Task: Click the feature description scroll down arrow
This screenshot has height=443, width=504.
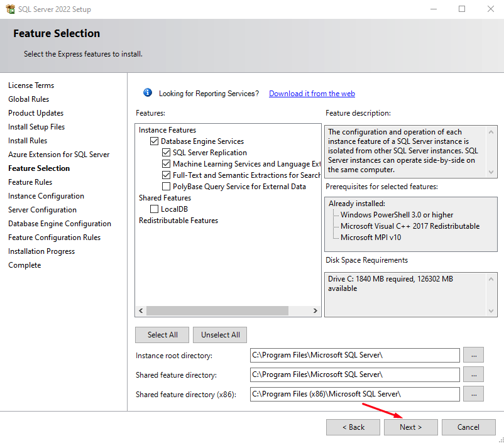Action: coord(491,172)
